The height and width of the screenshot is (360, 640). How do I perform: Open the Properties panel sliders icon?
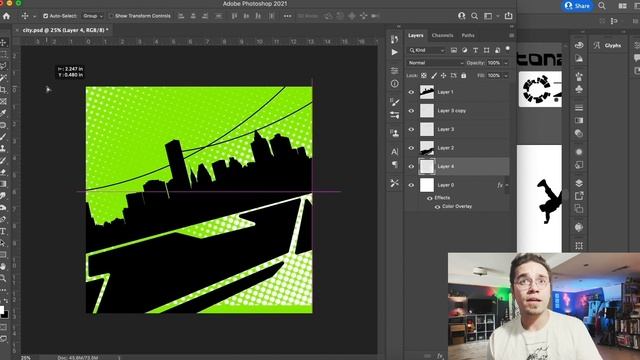pyautogui.click(x=394, y=71)
